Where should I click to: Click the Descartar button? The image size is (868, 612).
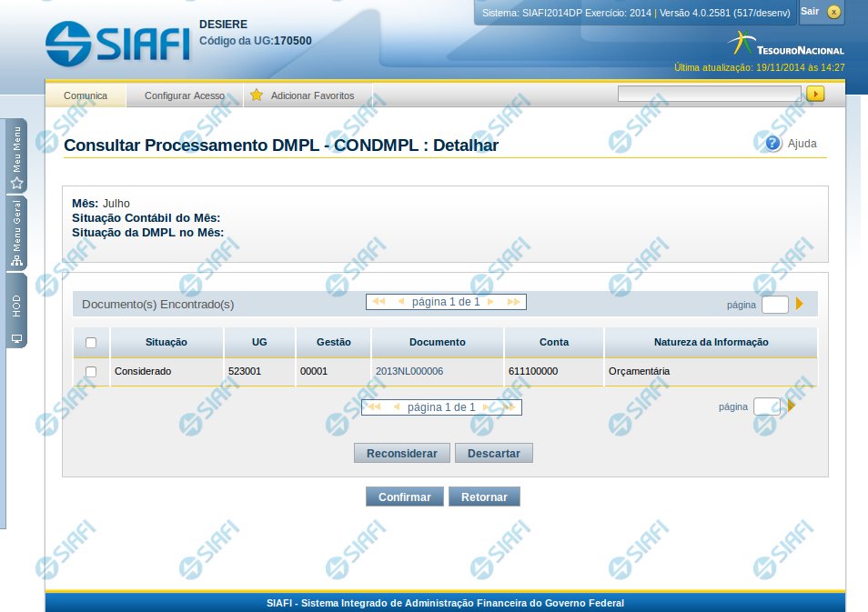[x=493, y=453]
